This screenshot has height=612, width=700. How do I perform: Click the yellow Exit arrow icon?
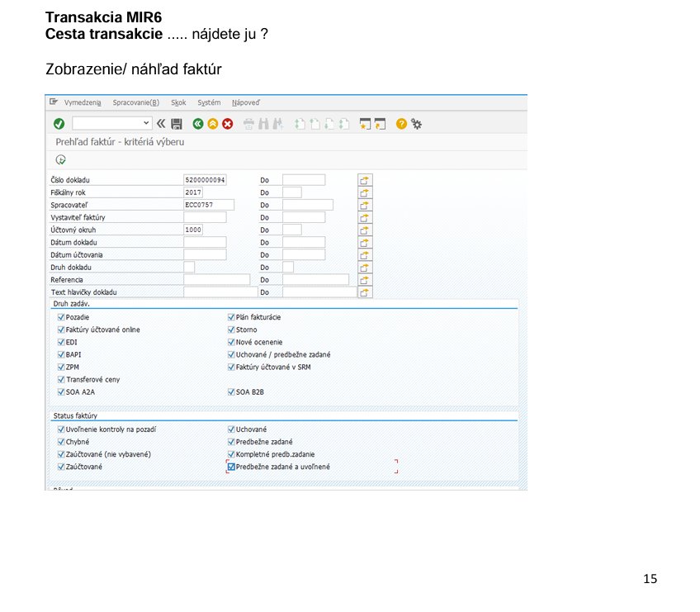[x=212, y=124]
